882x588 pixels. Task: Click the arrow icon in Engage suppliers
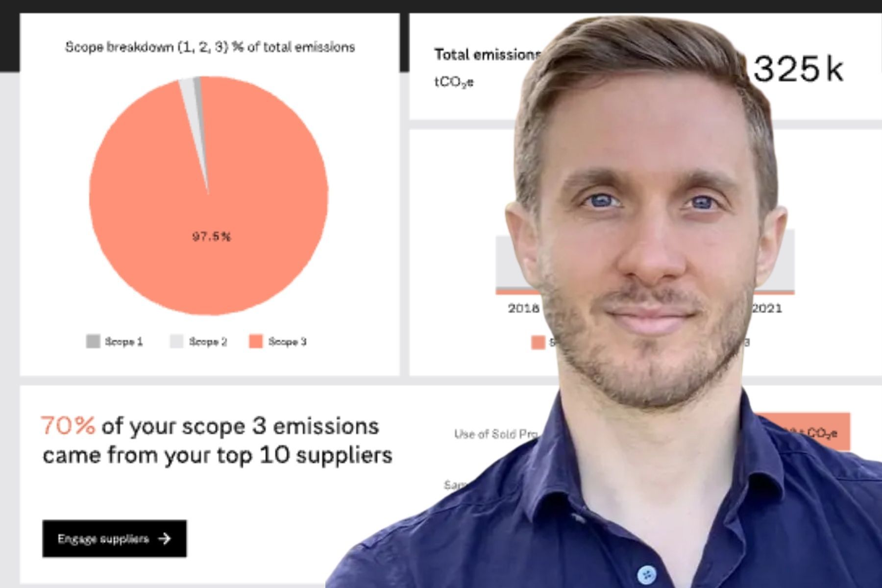click(165, 539)
